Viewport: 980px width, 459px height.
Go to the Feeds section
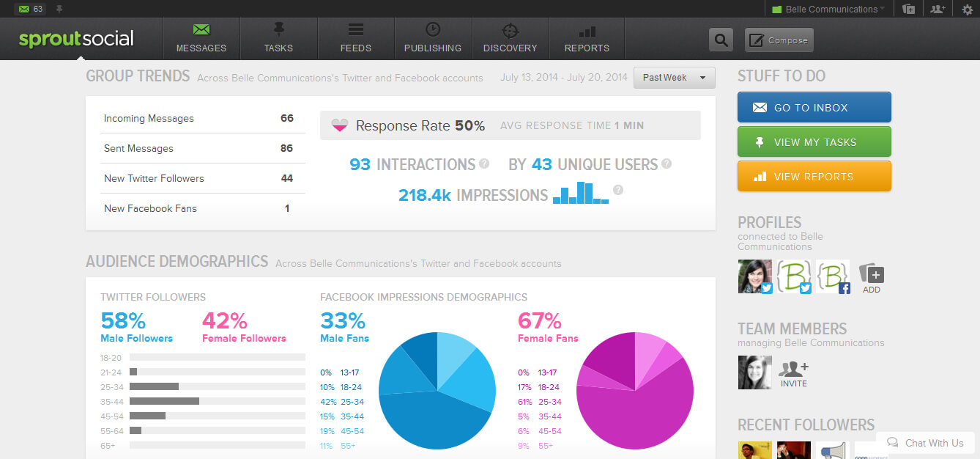tap(356, 39)
